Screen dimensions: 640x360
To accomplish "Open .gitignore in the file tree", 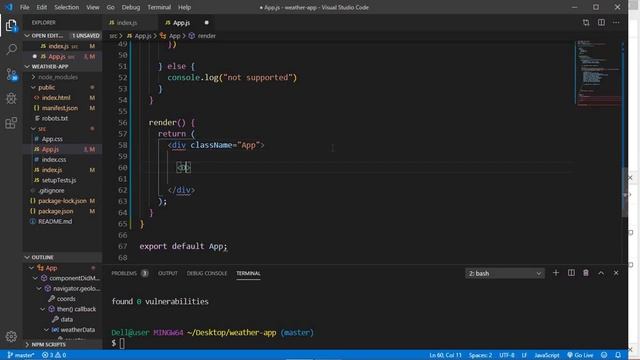I will (51, 191).
